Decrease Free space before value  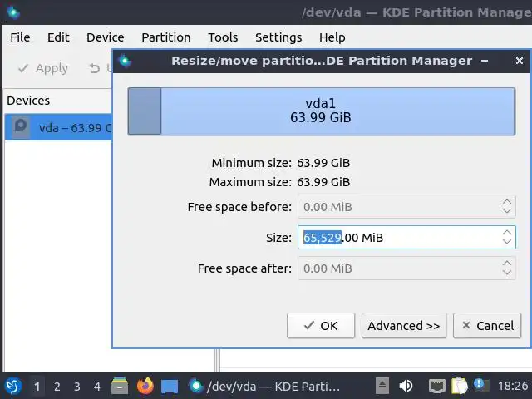[507, 210]
